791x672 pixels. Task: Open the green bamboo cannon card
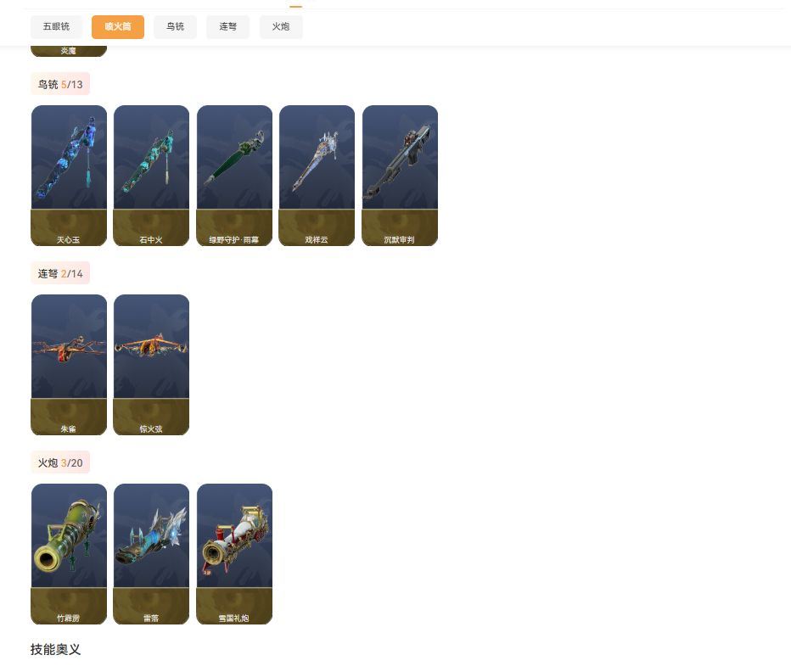(69, 554)
